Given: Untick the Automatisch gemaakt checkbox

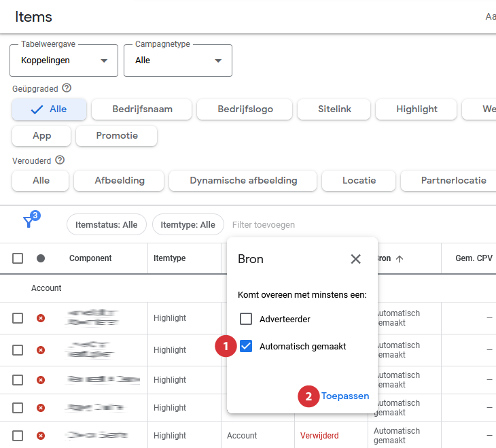Looking at the screenshot, I should click(246, 346).
